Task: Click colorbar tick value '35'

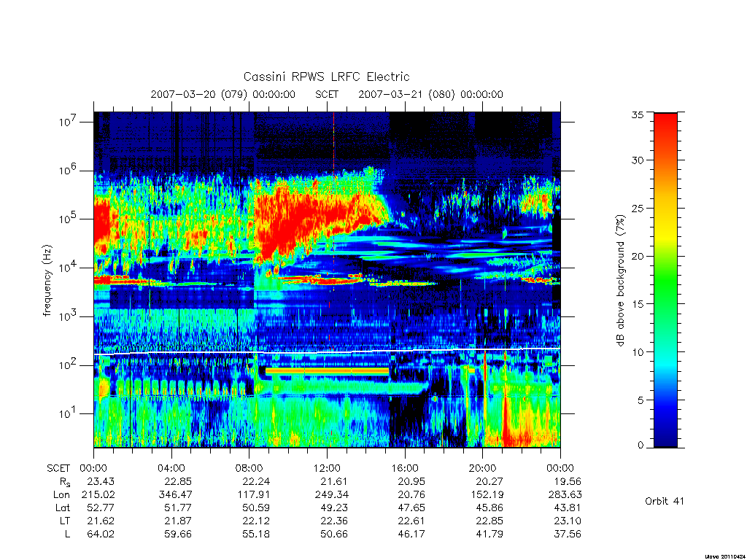Action: [637, 114]
